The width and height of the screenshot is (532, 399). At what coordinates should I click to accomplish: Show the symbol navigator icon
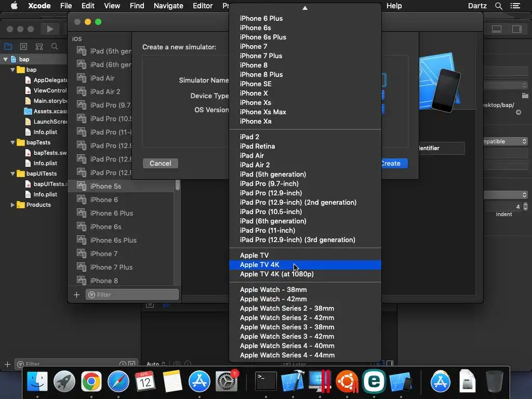[x=39, y=46]
